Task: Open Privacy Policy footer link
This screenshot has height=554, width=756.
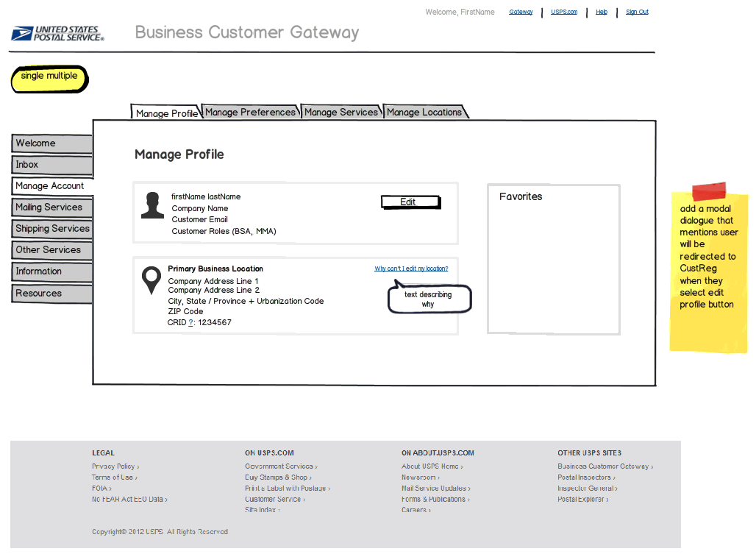Action: coord(115,466)
